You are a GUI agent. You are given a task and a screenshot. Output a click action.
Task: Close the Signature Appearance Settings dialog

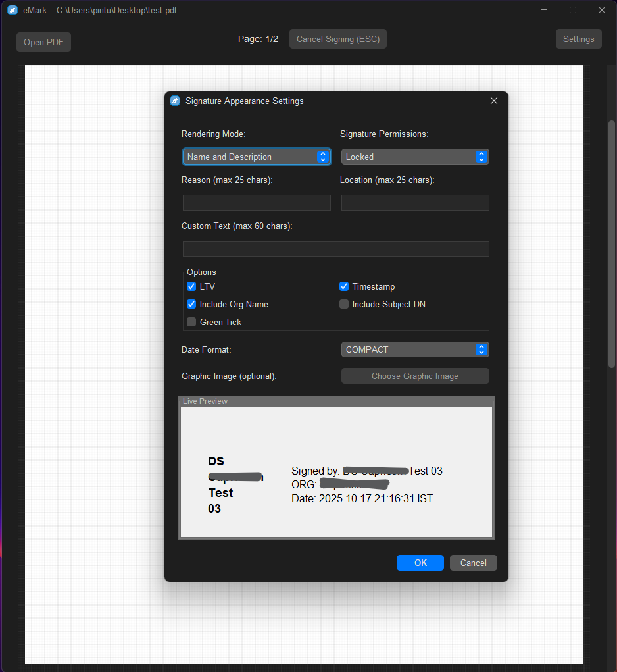pyautogui.click(x=494, y=101)
